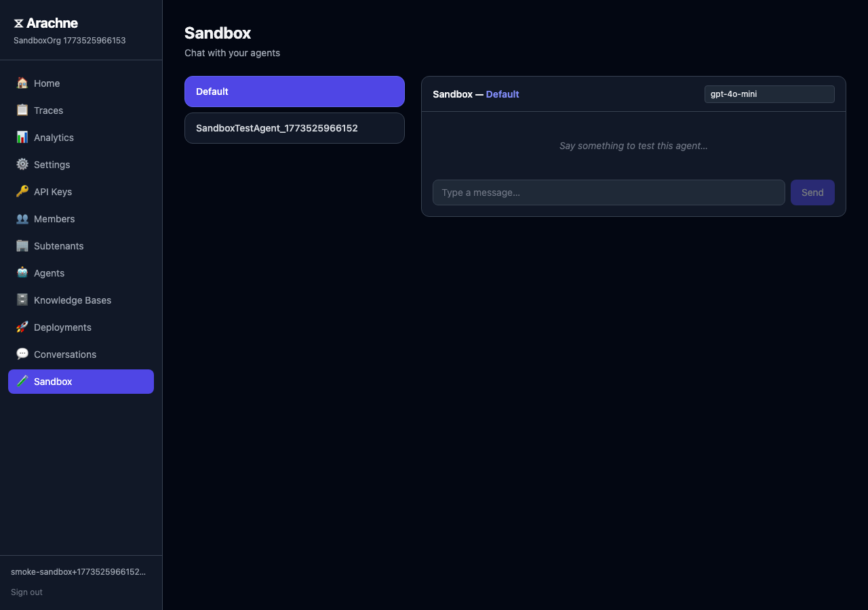Image resolution: width=868 pixels, height=610 pixels.
Task: Click the Subtenants building icon
Action: point(22,246)
